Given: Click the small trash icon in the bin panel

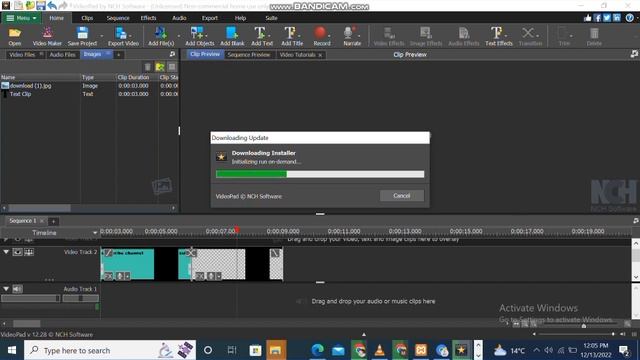Looking at the screenshot, I should click(148, 67).
